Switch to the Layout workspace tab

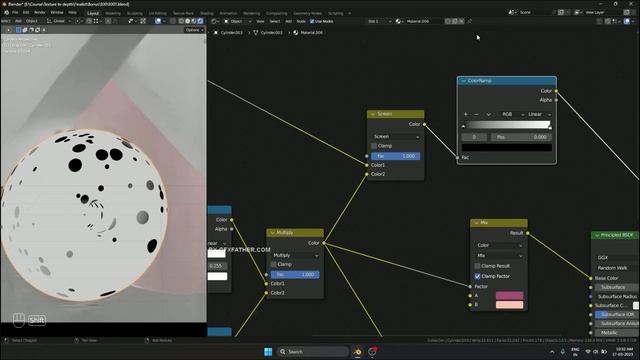point(93,13)
